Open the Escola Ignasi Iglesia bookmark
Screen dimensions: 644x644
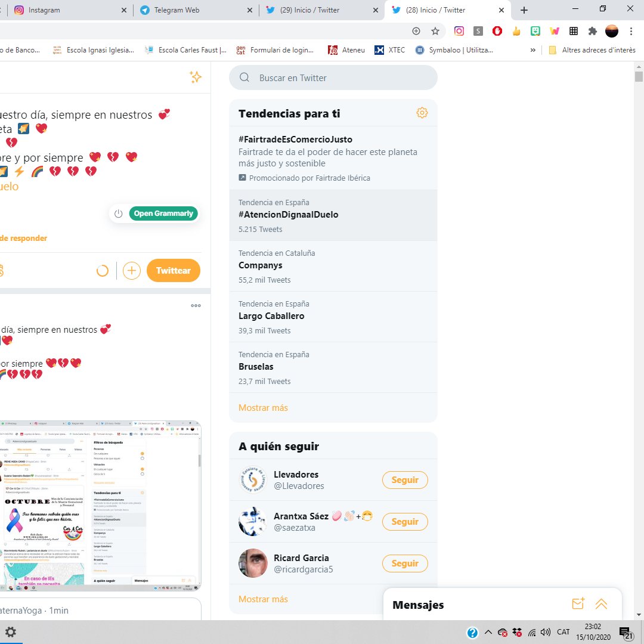94,50
